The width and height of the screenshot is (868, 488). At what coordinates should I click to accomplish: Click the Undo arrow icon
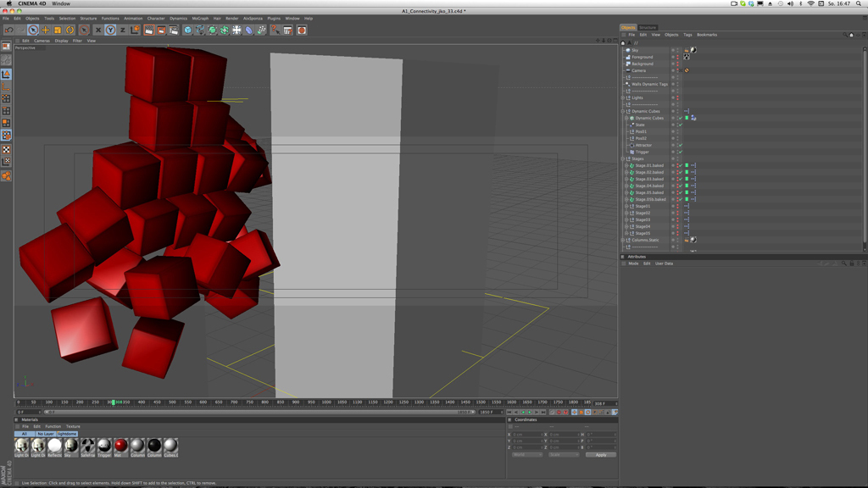pyautogui.click(x=8, y=30)
